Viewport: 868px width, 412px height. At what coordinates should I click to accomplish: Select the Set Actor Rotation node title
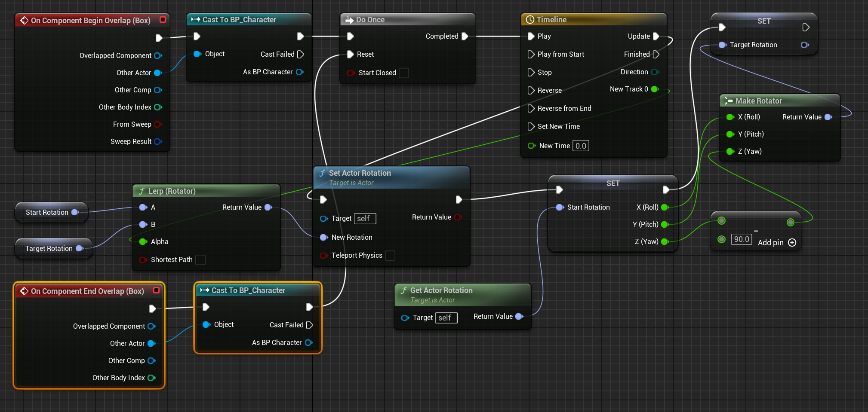[360, 173]
